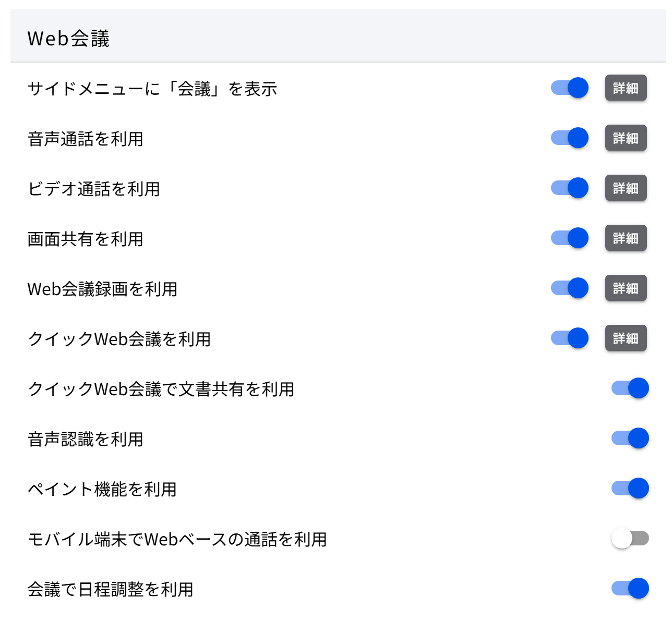This screenshot has width=672, height=633.
Task: Toggle 会議で日程調整を利用 switch
Action: 630,588
